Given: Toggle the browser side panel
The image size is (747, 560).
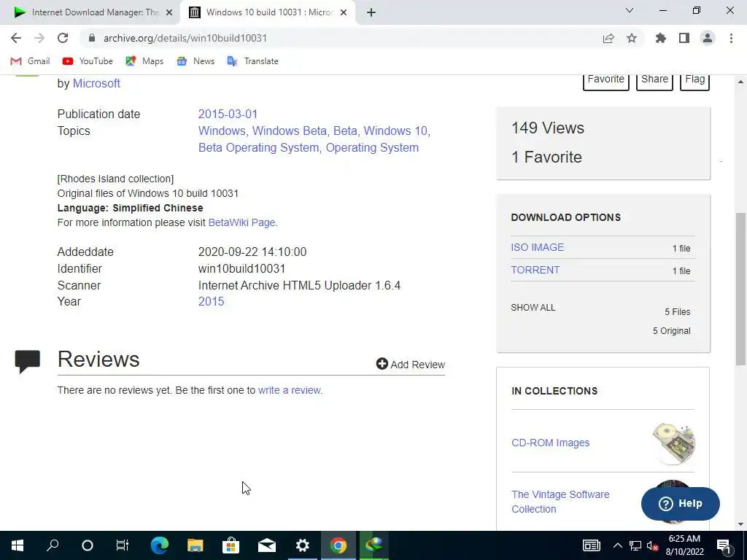Looking at the screenshot, I should coord(684,38).
